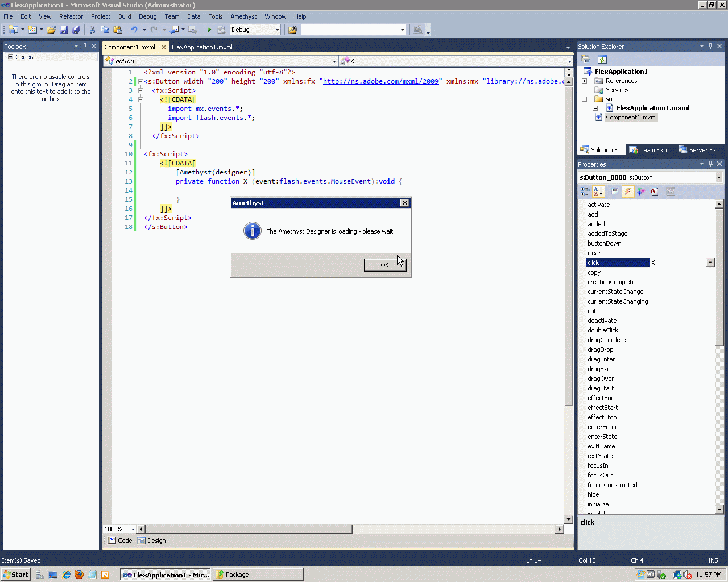Open the find combo box dropdown

403,30
